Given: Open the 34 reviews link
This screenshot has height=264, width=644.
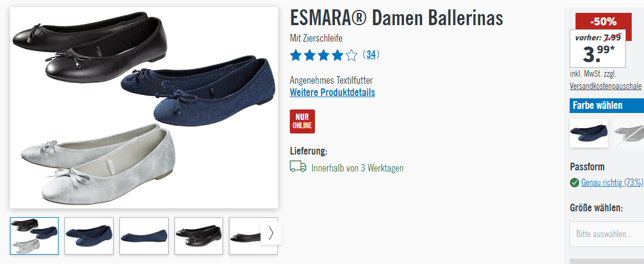Looking at the screenshot, I should pos(371,54).
